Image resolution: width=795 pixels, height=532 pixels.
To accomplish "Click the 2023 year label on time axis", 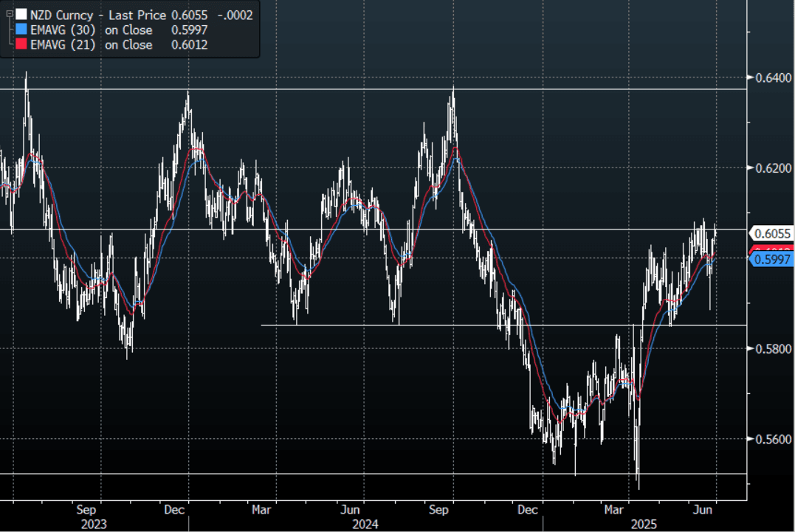I will pos(94,524).
